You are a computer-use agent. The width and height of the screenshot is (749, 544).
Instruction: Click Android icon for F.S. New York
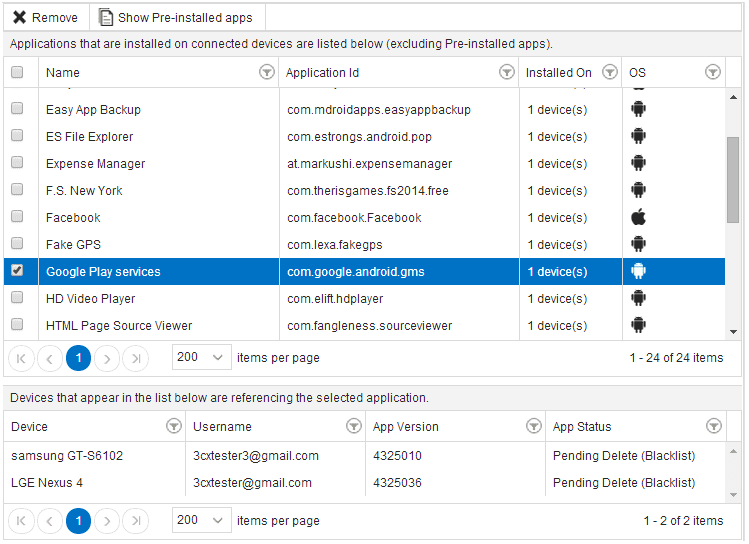(638, 191)
